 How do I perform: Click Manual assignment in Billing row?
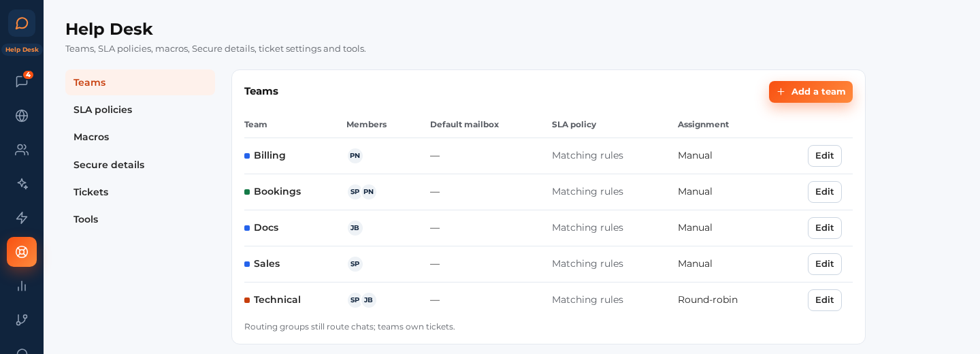pyautogui.click(x=695, y=155)
